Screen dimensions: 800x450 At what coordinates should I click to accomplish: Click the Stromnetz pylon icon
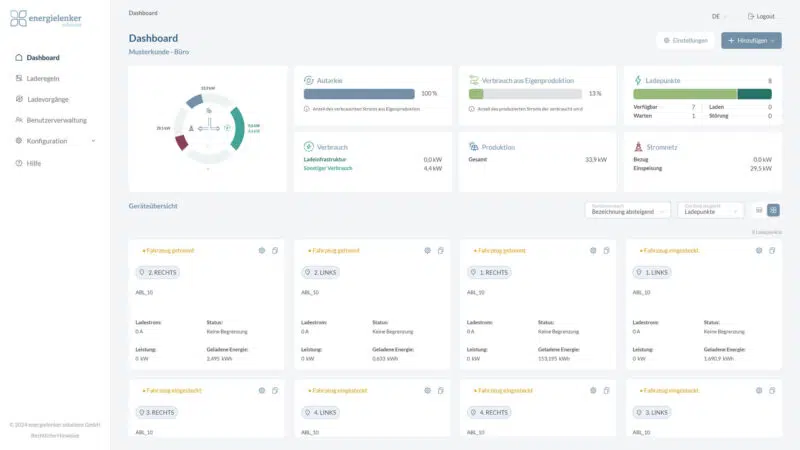[x=638, y=147]
